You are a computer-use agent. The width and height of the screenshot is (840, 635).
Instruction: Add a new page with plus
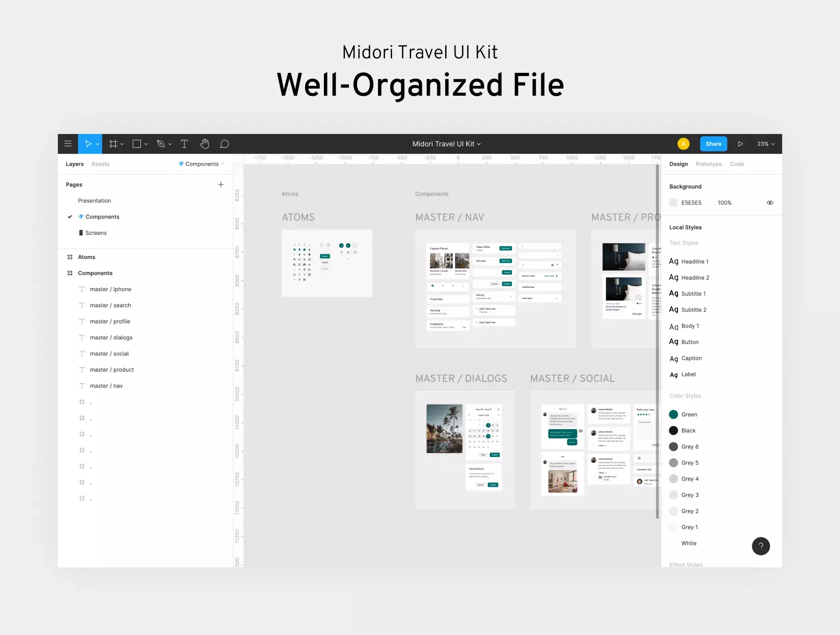(221, 184)
